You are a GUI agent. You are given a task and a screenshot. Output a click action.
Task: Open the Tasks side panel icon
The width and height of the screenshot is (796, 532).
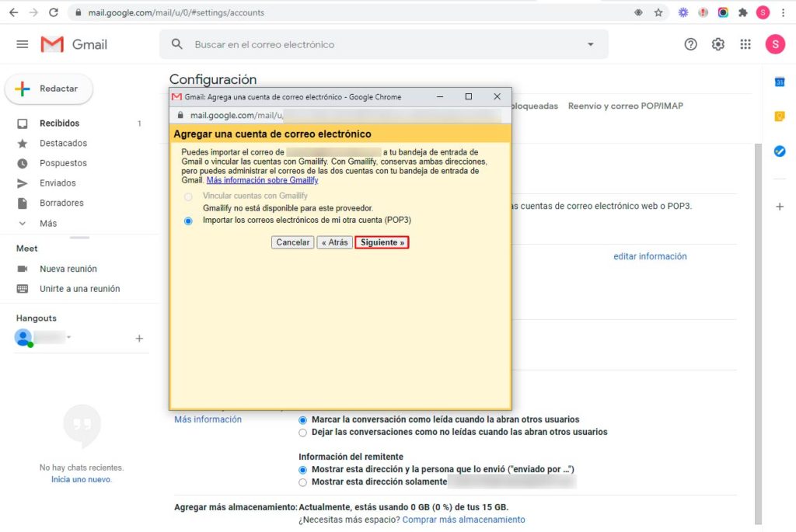click(780, 151)
